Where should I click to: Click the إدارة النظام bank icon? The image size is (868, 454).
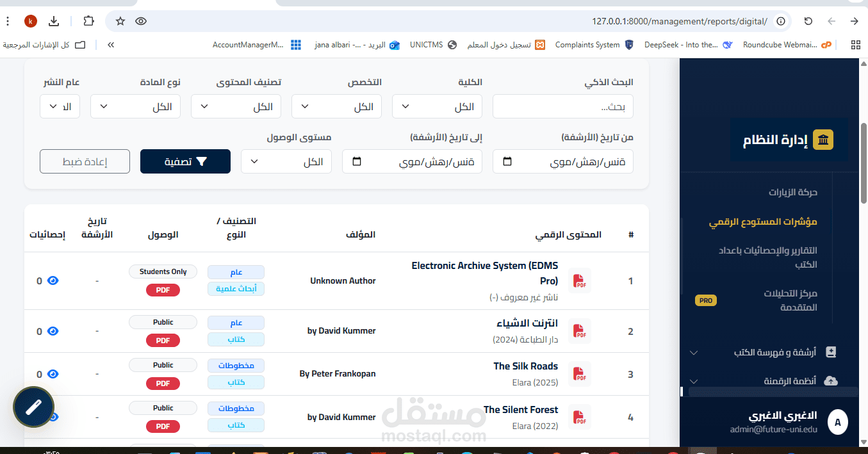[x=823, y=140]
